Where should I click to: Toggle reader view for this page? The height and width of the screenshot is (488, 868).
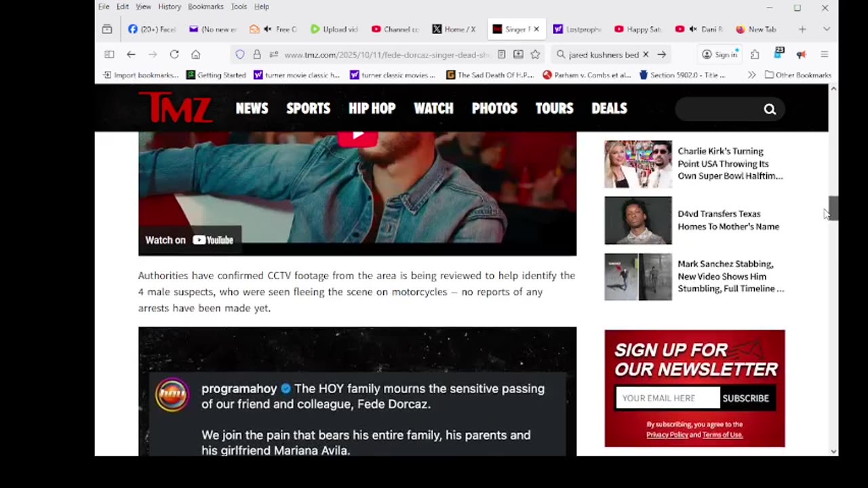pyautogui.click(x=501, y=54)
